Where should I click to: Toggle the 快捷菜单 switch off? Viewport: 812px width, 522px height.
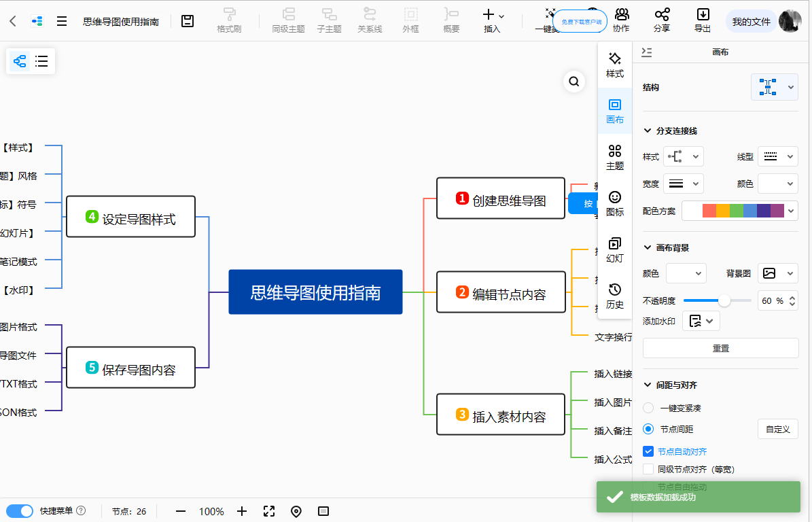(x=20, y=511)
